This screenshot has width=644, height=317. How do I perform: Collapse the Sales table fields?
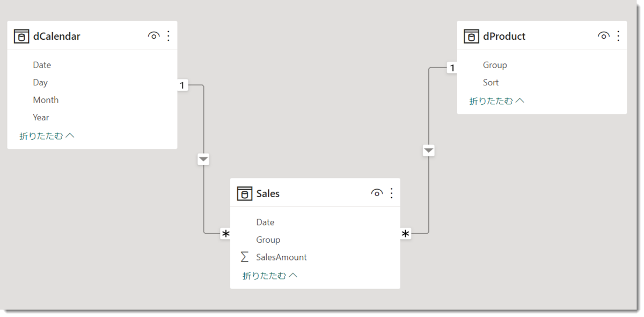click(270, 276)
